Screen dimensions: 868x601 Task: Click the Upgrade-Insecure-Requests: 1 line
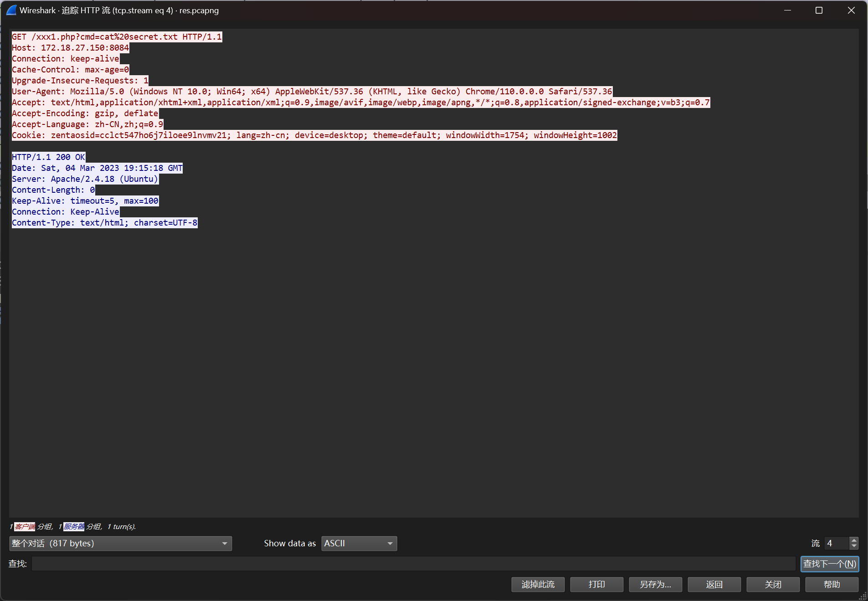point(80,81)
